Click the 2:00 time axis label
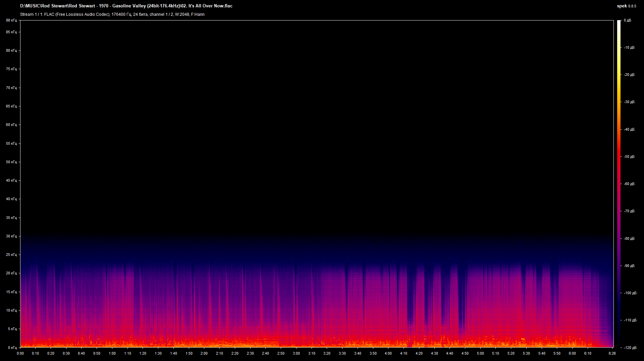The image size is (644, 361). tap(204, 353)
